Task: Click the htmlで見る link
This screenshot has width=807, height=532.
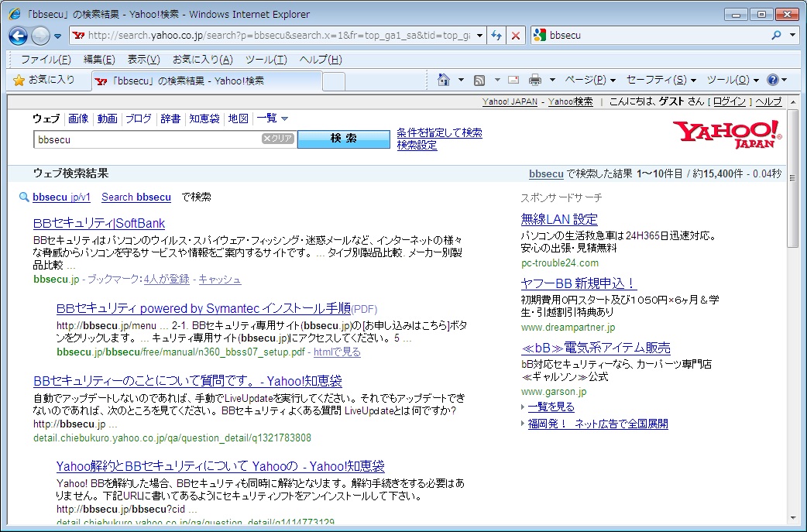Action: [x=337, y=352]
